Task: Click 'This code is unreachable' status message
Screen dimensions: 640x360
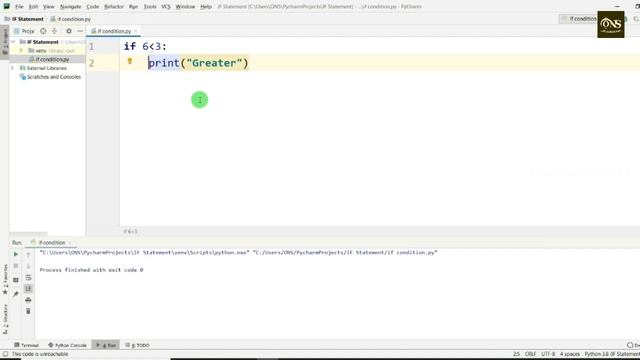Action: pos(40,354)
